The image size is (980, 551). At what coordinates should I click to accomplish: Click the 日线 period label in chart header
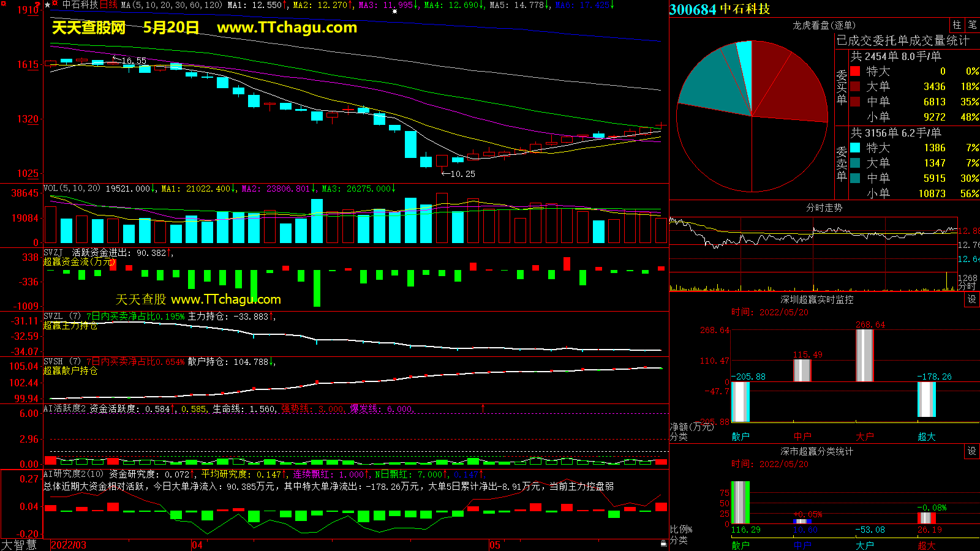[108, 5]
